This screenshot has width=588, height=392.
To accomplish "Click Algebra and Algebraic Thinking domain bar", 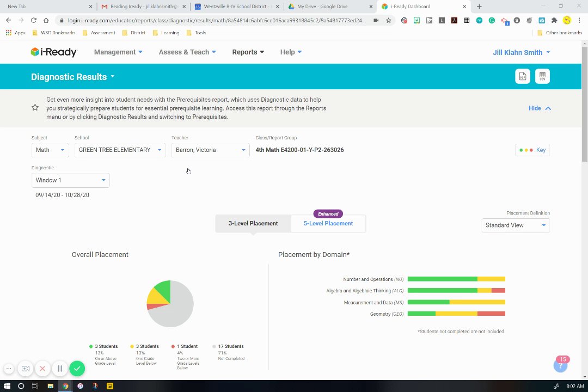I will pos(456,290).
